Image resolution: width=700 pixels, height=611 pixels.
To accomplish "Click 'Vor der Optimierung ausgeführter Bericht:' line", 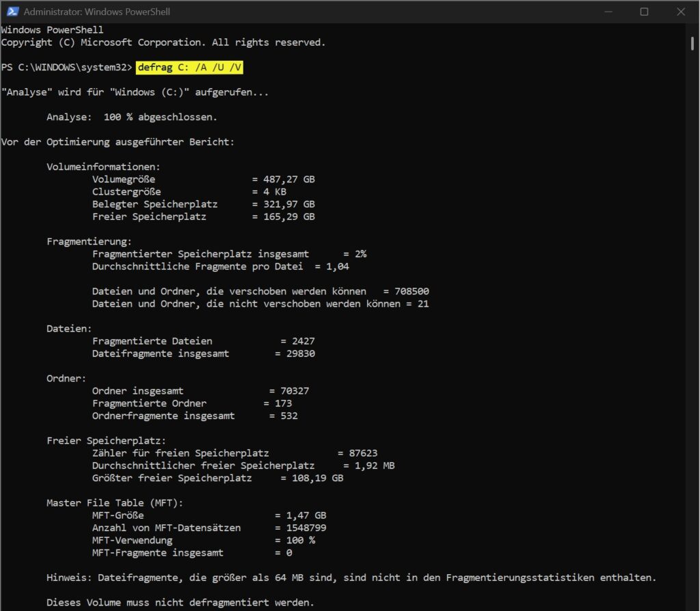I will 118,142.
